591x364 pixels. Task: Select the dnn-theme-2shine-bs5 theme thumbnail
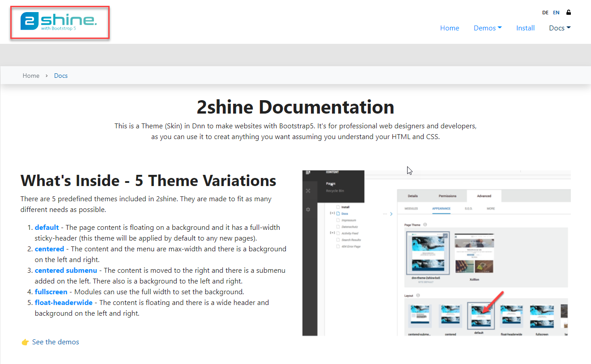tap(426, 253)
